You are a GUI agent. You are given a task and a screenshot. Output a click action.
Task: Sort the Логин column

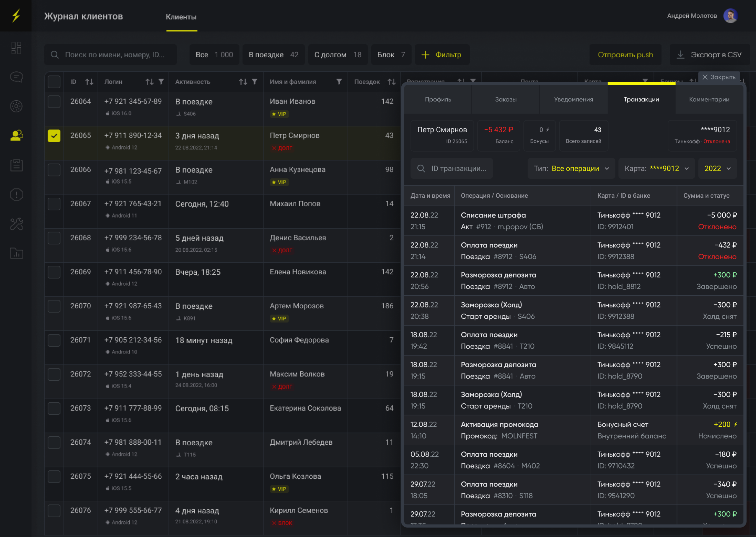point(149,82)
